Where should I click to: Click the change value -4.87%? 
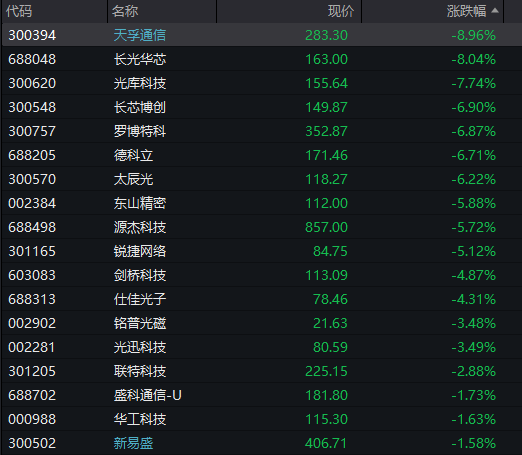(474, 275)
